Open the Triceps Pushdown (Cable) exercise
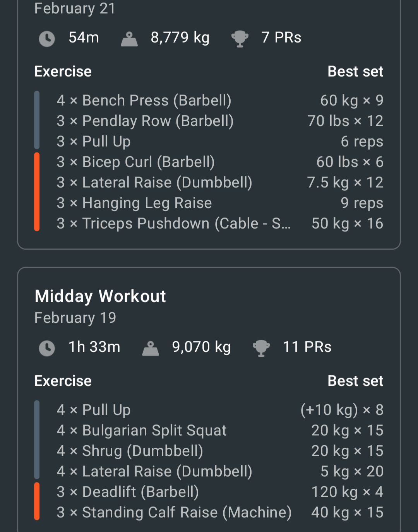This screenshot has height=532, width=418. 173,224
